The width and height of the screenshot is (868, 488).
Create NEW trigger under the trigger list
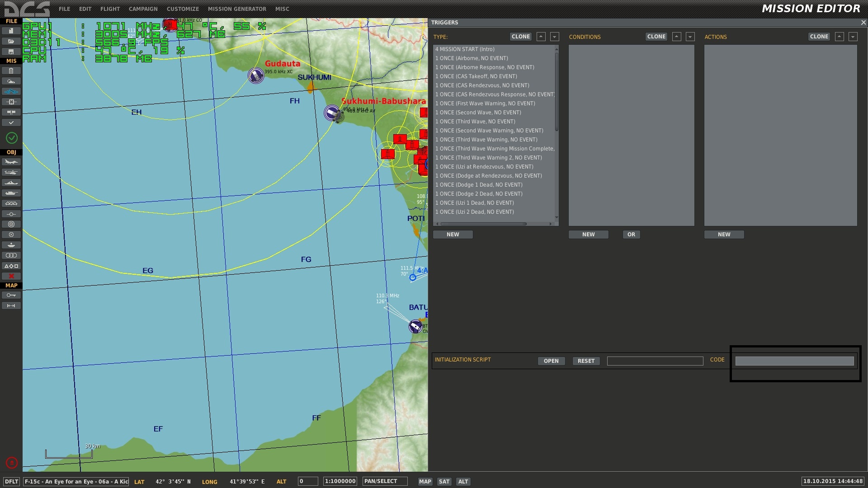tap(453, 235)
